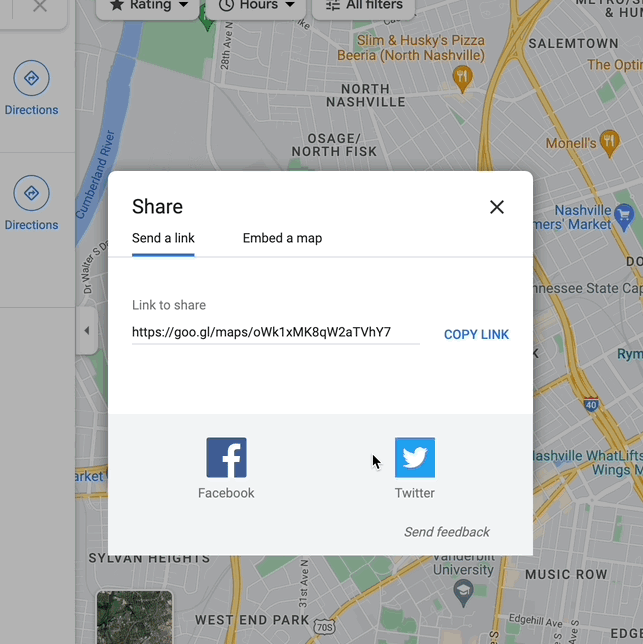Click the Facebook share icon
643x644 pixels.
coord(226,458)
